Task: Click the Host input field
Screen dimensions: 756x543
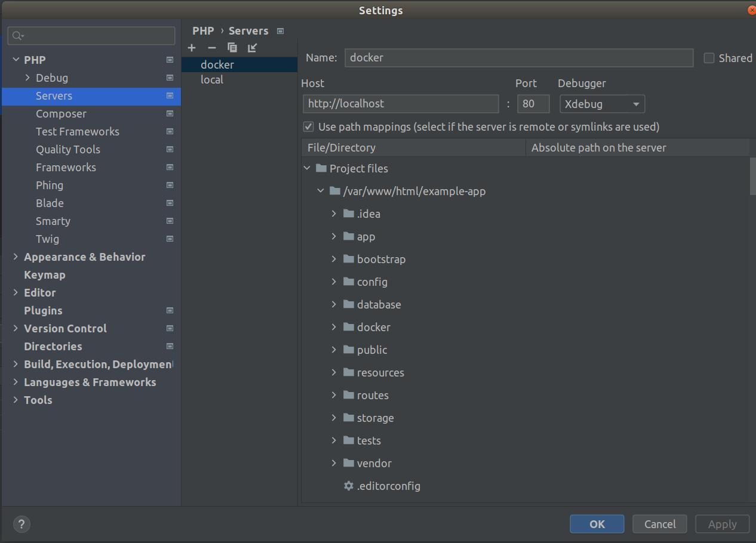Action: pos(400,104)
